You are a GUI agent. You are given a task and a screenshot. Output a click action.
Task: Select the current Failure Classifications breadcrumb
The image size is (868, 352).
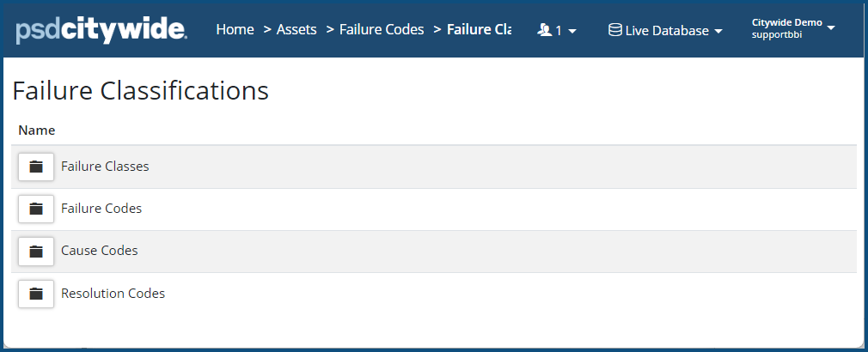tap(479, 29)
